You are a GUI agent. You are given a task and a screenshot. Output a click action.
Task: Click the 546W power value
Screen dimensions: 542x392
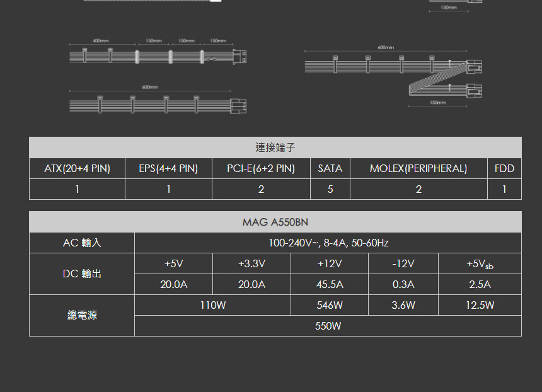(x=330, y=305)
